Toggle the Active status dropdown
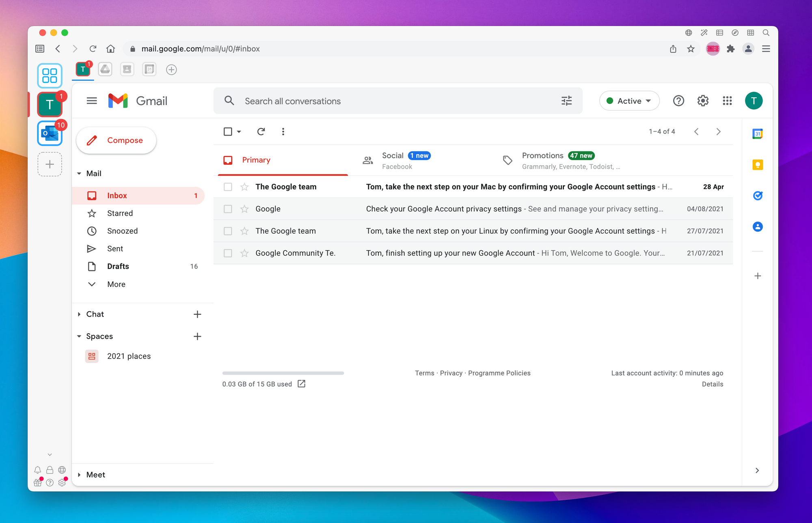Image resolution: width=812 pixels, height=523 pixels. pos(629,101)
